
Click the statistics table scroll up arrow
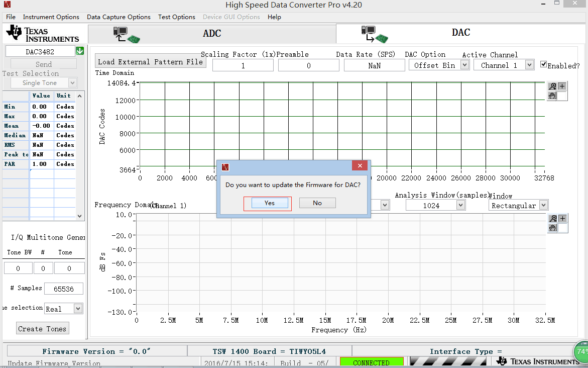(79, 96)
